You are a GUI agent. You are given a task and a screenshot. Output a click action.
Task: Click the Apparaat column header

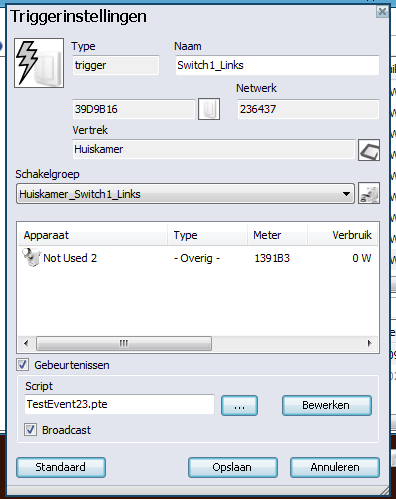(x=92, y=235)
